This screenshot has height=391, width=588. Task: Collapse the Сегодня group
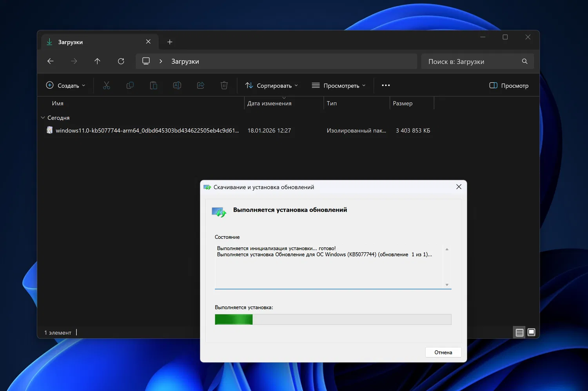[x=43, y=118]
